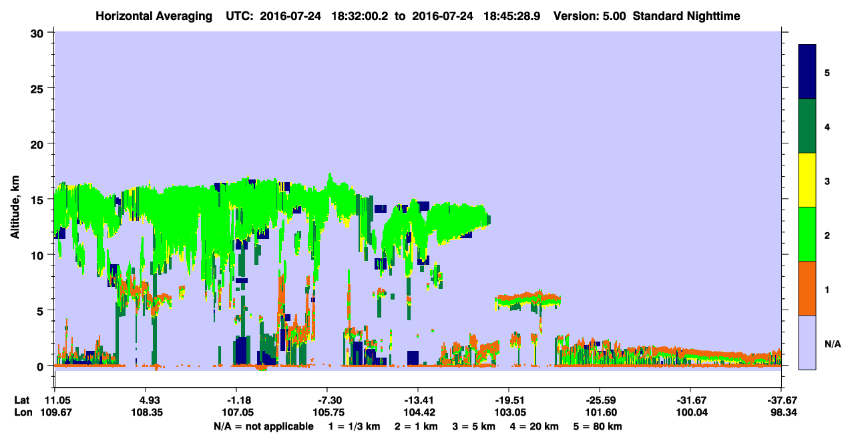Click latitude value -37.67
This screenshot has width=868, height=445.
pos(781,400)
